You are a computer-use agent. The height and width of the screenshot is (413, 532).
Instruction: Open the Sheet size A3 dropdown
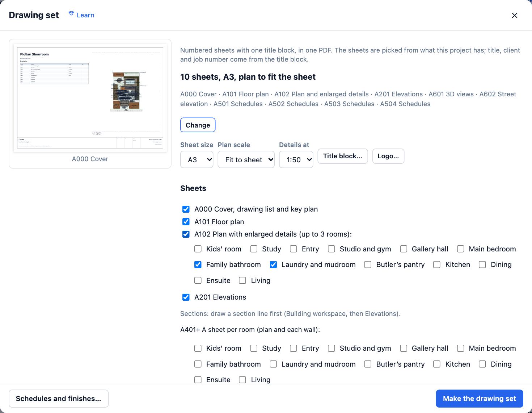(x=197, y=160)
